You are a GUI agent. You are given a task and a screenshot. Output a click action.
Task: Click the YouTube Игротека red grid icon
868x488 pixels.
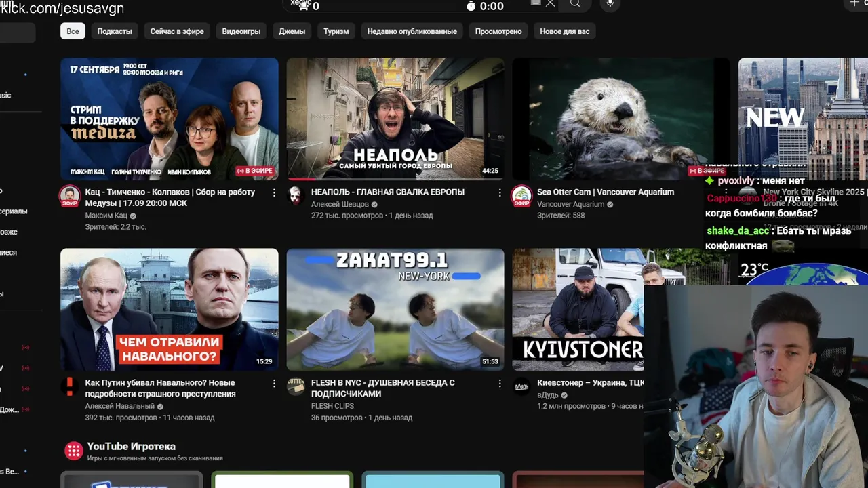(x=73, y=451)
